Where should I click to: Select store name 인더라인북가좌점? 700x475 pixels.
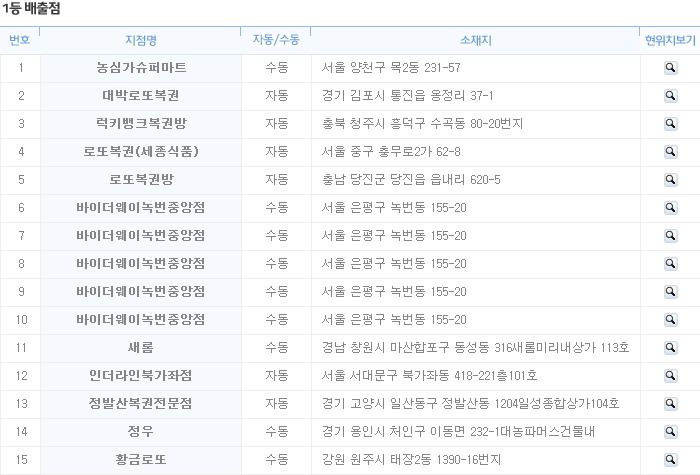(141, 375)
